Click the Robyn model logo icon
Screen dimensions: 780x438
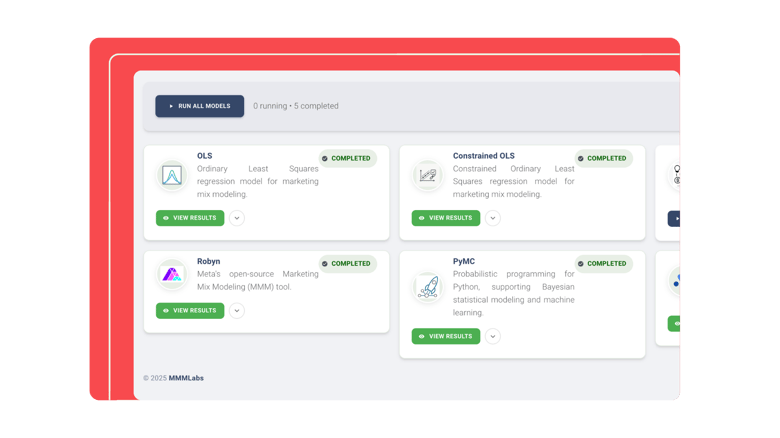[172, 275]
